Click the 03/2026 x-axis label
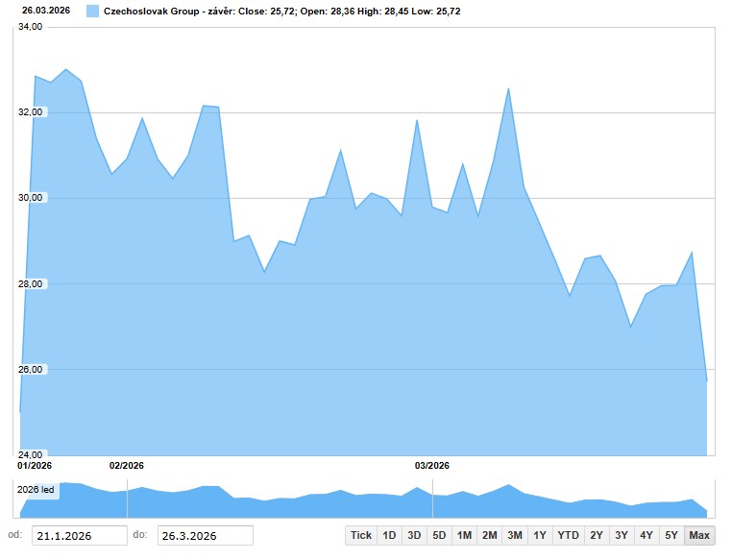Image resolution: width=731 pixels, height=560 pixels. click(x=432, y=465)
